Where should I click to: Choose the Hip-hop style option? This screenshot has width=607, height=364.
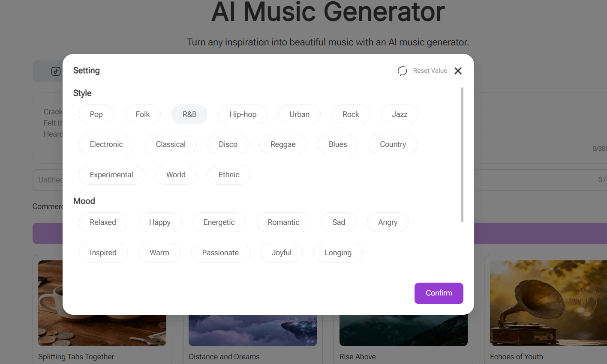pos(243,114)
